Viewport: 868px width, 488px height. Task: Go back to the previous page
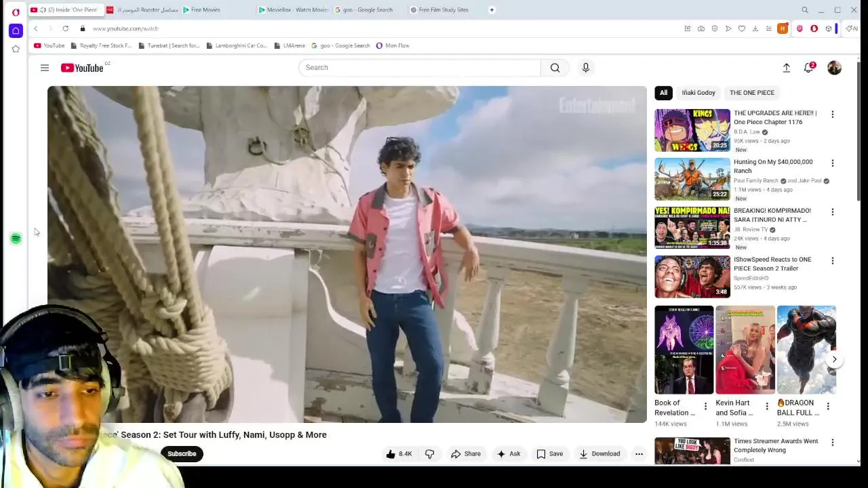[x=35, y=28]
